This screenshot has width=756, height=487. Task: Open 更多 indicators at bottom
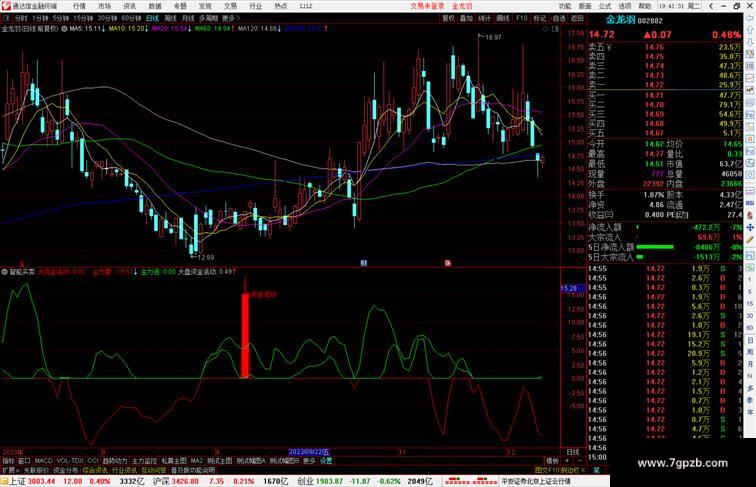(309, 461)
